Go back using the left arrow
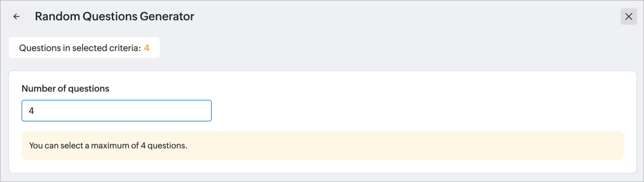Image resolution: width=644 pixels, height=182 pixels. pos(16,17)
